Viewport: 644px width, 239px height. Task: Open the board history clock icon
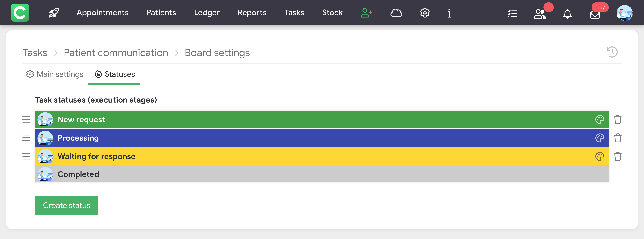[x=612, y=52]
